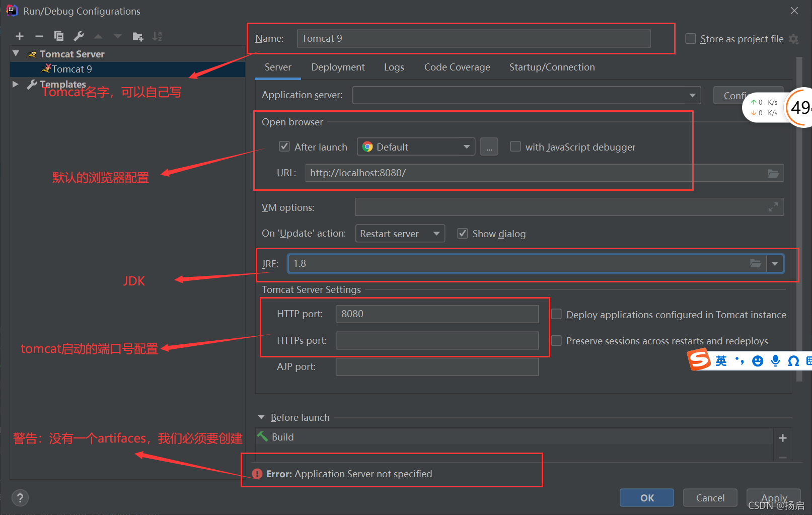Click the URL input field
Image resolution: width=812 pixels, height=515 pixels.
pos(544,173)
